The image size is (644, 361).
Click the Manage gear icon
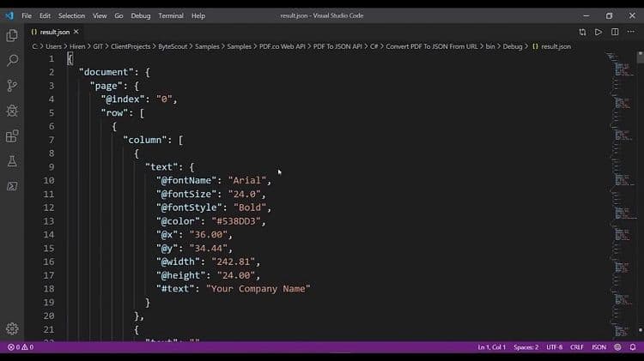coord(12,328)
